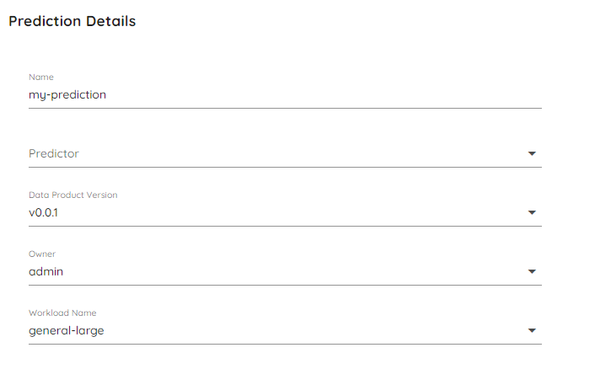Click the Workload Name label
Viewport: 600px width, 385px height.
pos(62,313)
